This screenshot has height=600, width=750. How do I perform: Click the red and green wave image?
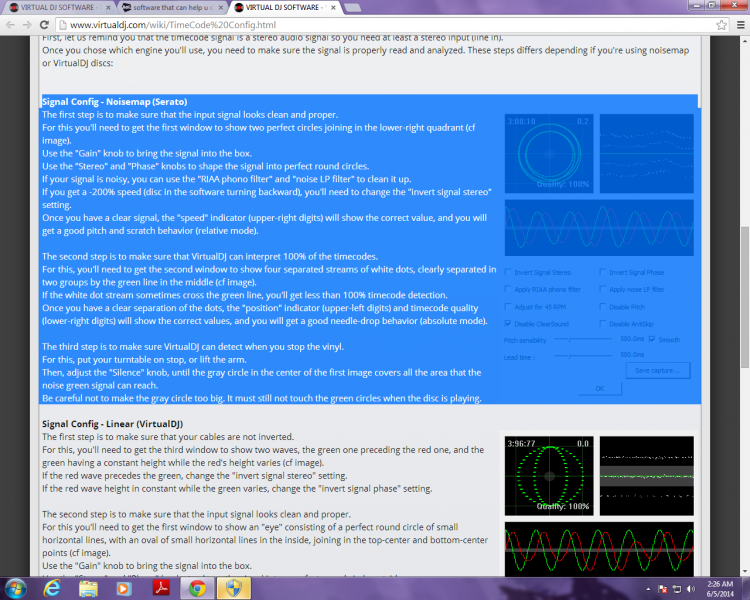(599, 549)
